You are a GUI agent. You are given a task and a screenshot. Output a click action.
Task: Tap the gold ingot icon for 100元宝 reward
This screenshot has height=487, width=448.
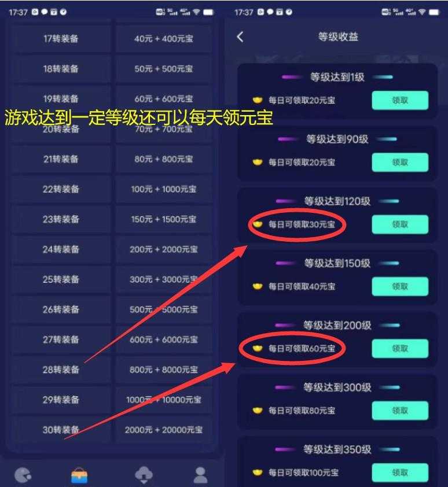coord(258,473)
